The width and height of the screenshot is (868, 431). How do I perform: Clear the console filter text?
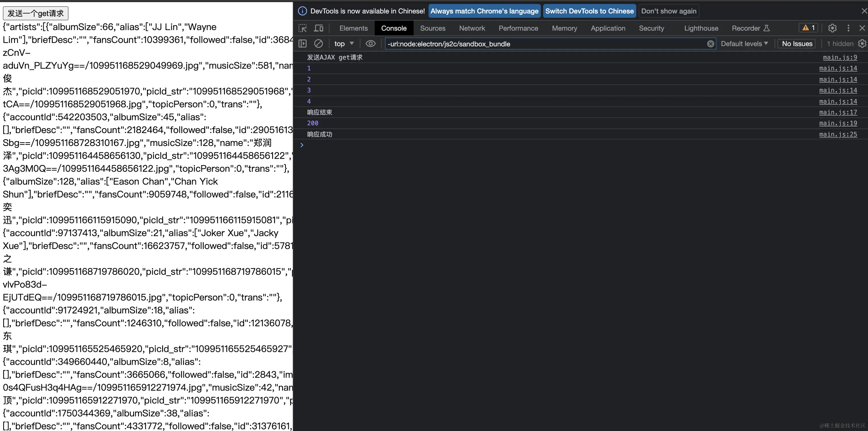tap(710, 44)
